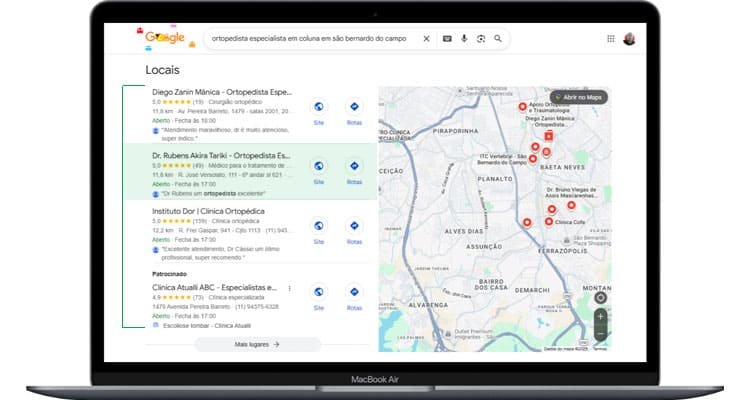Image resolution: width=750 pixels, height=400 pixels.
Task: Open the on-screen keyboard input tool
Action: tap(447, 39)
